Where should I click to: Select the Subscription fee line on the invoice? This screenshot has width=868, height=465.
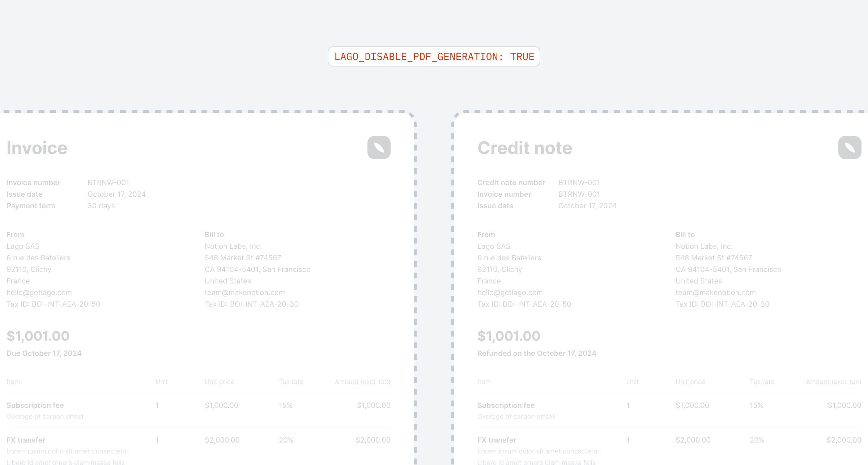pyautogui.click(x=199, y=410)
